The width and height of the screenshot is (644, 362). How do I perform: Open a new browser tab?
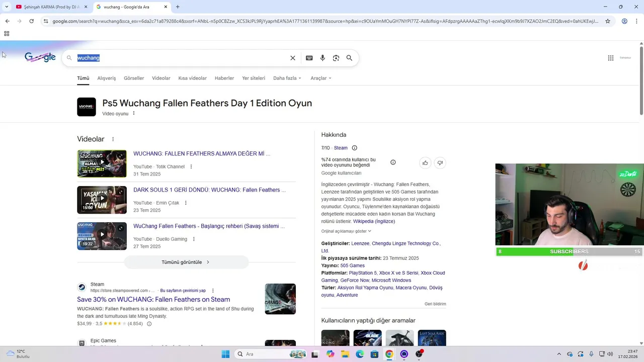coord(178,7)
